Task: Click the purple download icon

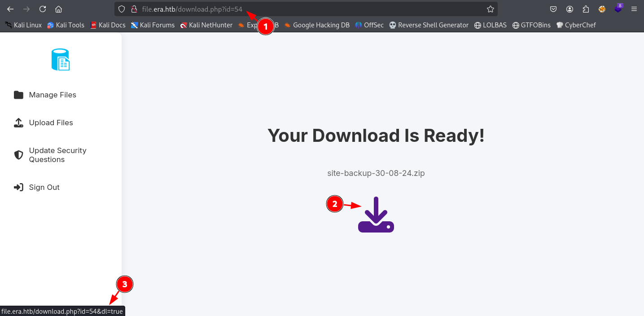Action: 376,215
